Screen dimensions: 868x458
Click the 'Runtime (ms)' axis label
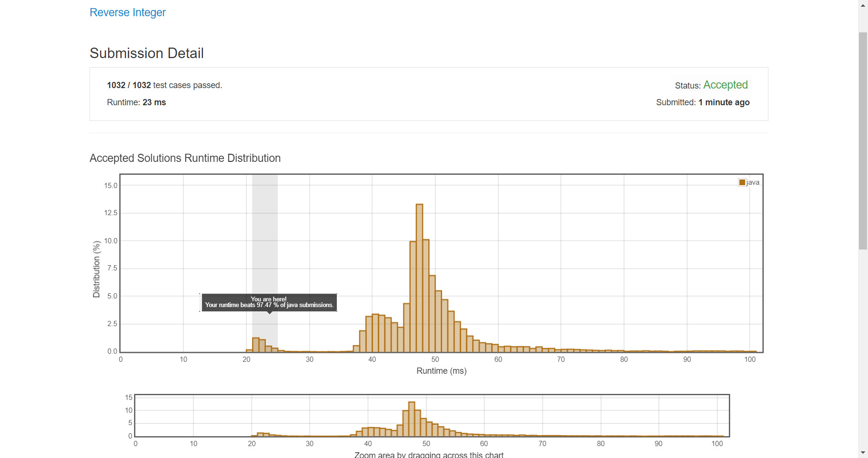tap(442, 371)
